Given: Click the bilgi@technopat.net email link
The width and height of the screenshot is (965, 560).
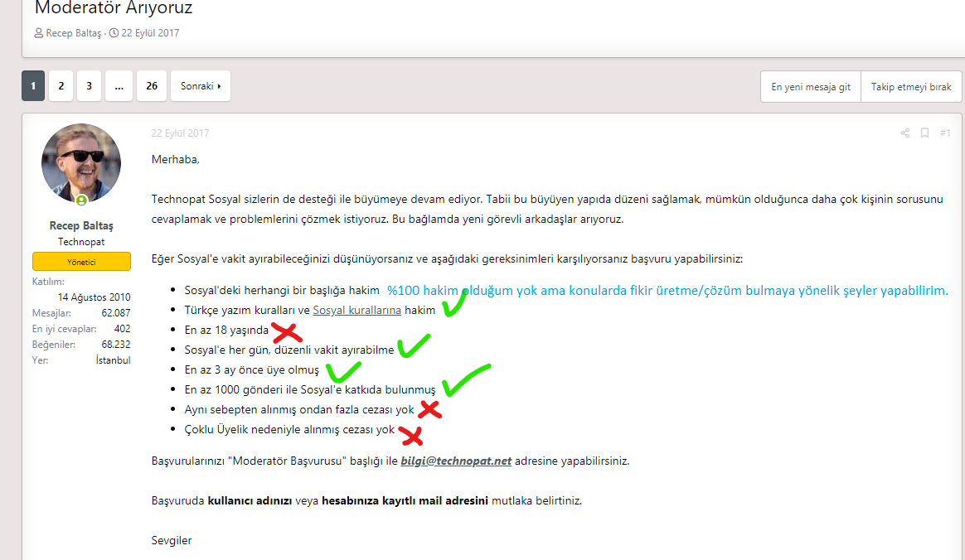Looking at the screenshot, I should pyautogui.click(x=456, y=461).
